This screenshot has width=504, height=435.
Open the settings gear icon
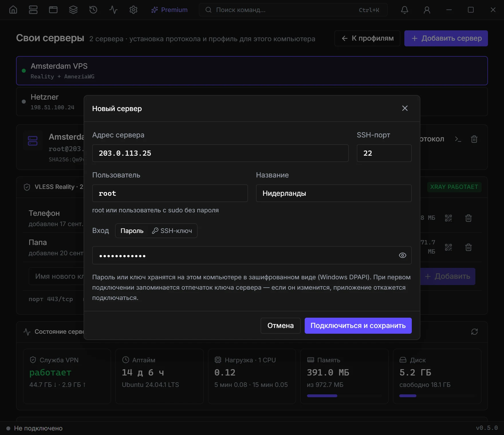[133, 10]
